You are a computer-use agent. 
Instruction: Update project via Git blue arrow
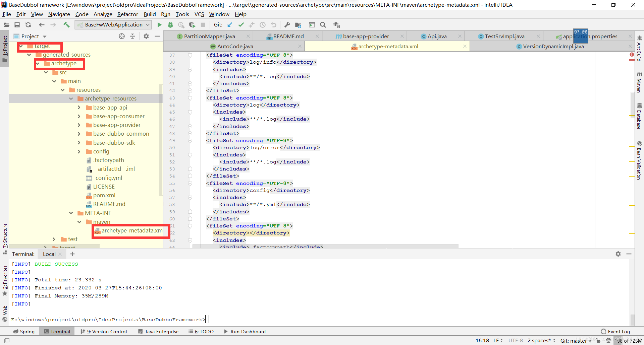point(230,25)
